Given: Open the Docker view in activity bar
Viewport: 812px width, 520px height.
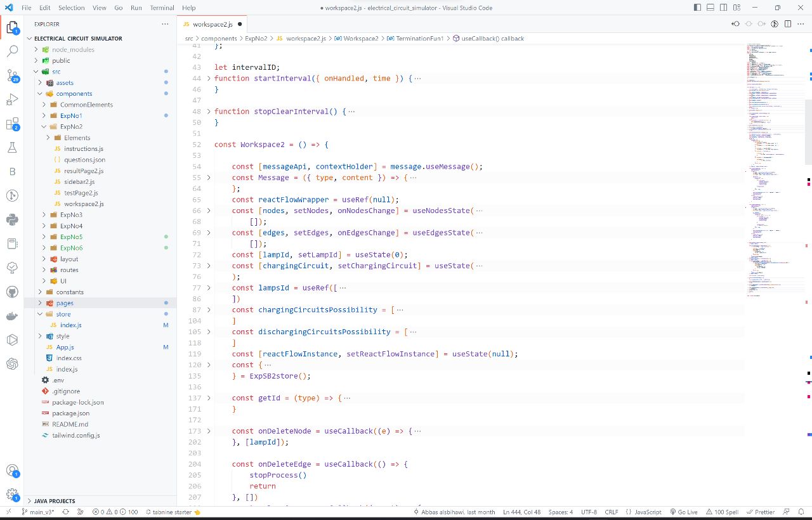Looking at the screenshot, I should (12, 316).
